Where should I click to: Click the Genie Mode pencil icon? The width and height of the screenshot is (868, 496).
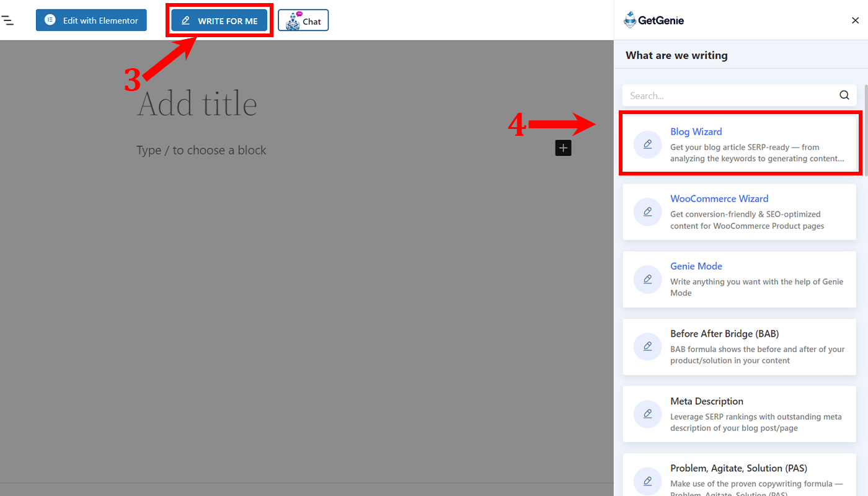[648, 279]
